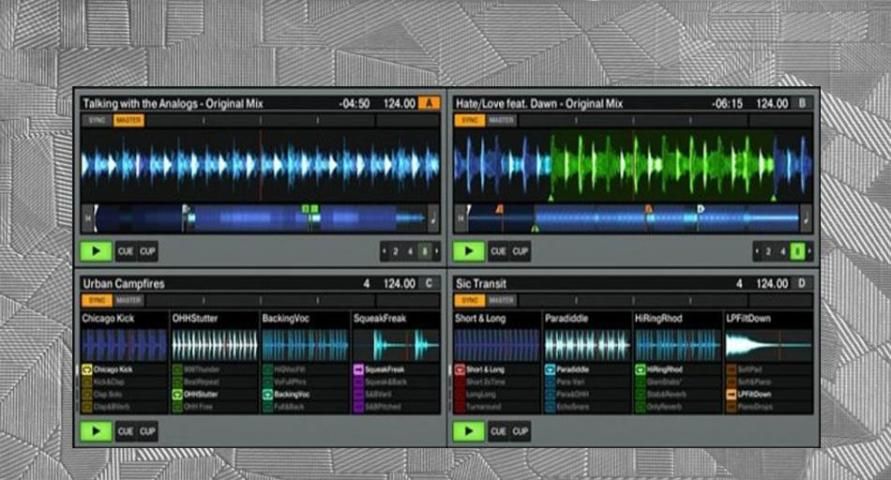Click the Deck B letter icon
Screen dimensions: 891x480
coord(802,103)
